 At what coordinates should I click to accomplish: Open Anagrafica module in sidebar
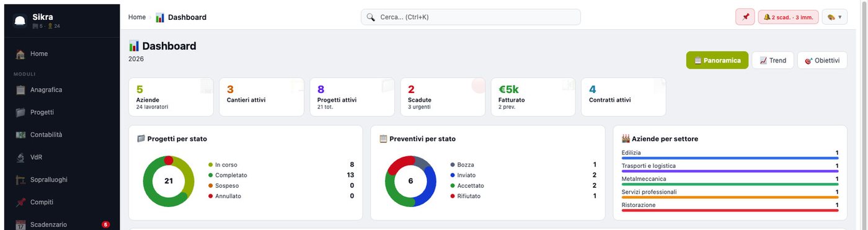tap(62, 90)
